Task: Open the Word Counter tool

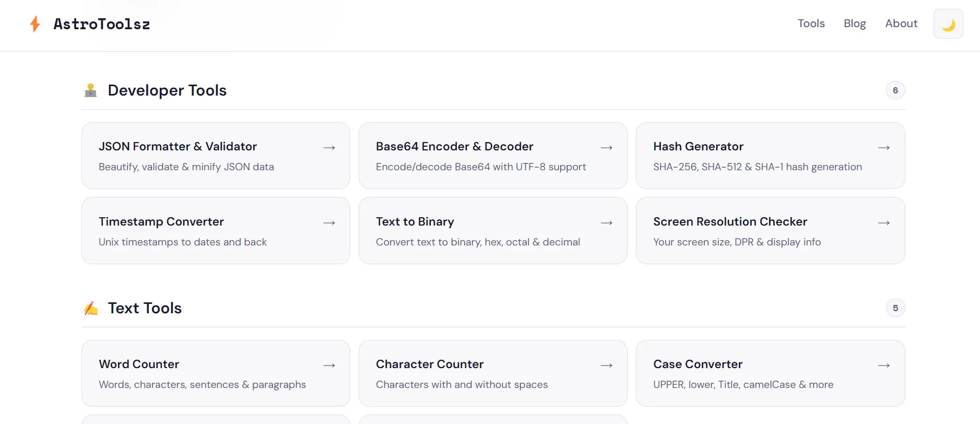Action: click(x=216, y=373)
